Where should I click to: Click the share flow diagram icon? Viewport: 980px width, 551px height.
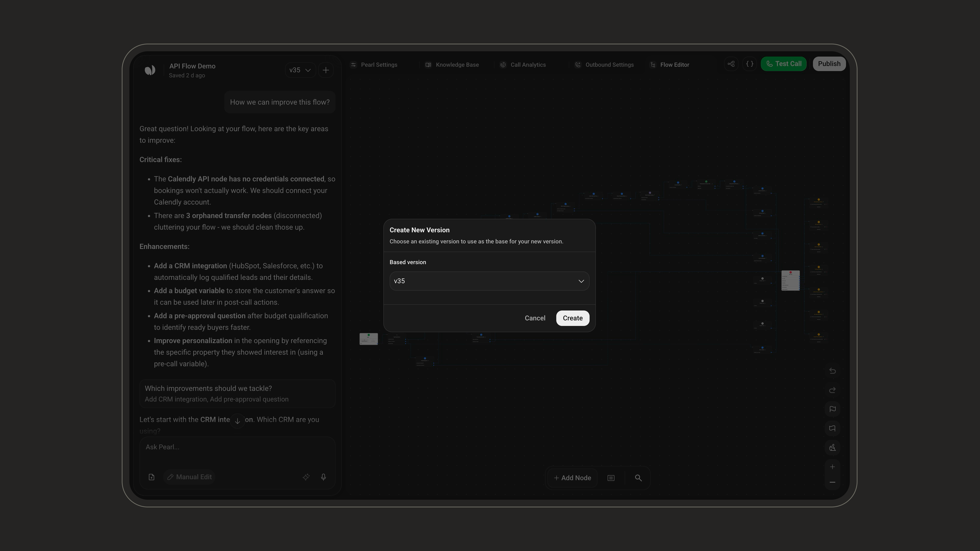(731, 64)
